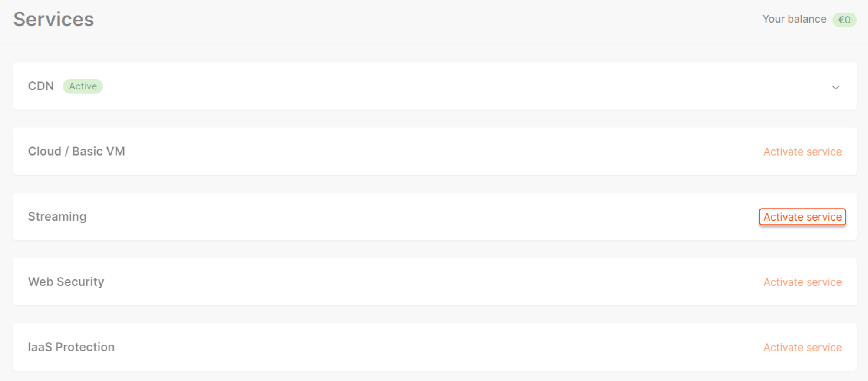Click the highlighted Activate service button
The width and height of the screenshot is (868, 381).
802,216
